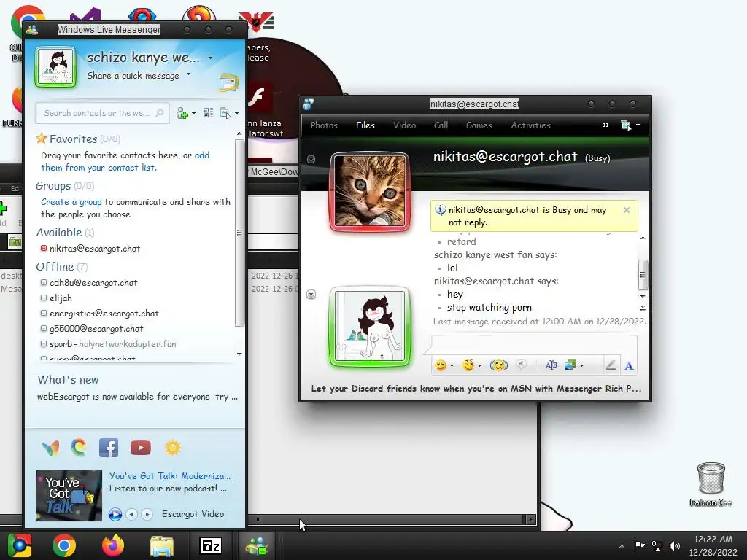This screenshot has height=560, width=747.
Task: Show hidden system tray icons
Action: 622,546
